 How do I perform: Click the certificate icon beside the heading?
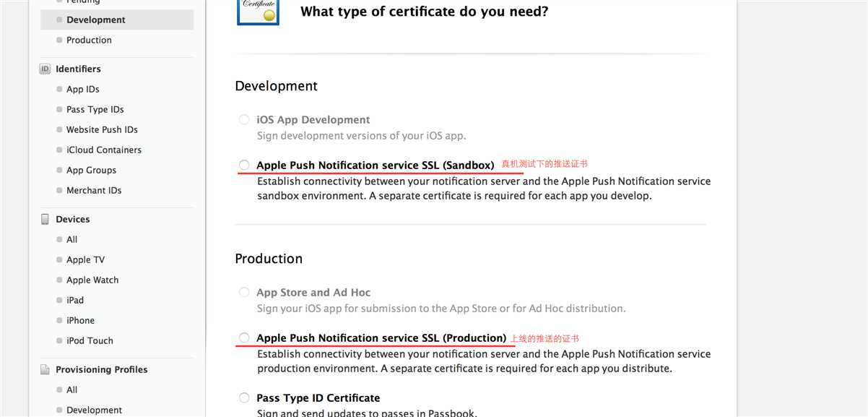[x=258, y=12]
